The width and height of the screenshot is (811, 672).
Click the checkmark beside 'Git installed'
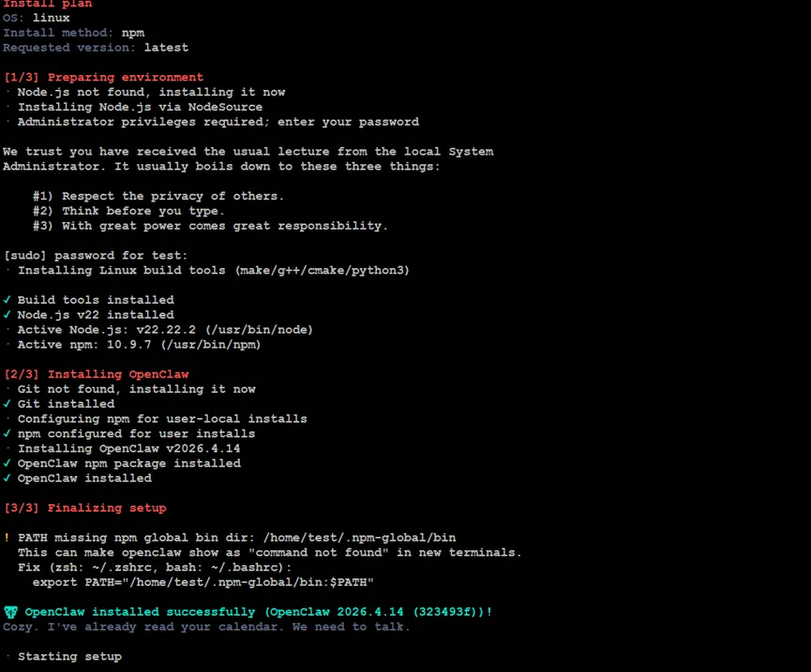click(7, 403)
